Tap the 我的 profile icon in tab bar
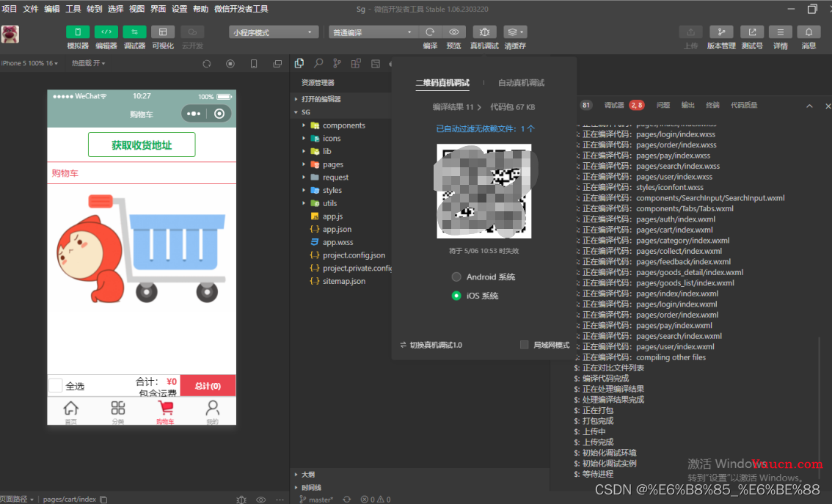The image size is (832, 504). click(x=212, y=408)
